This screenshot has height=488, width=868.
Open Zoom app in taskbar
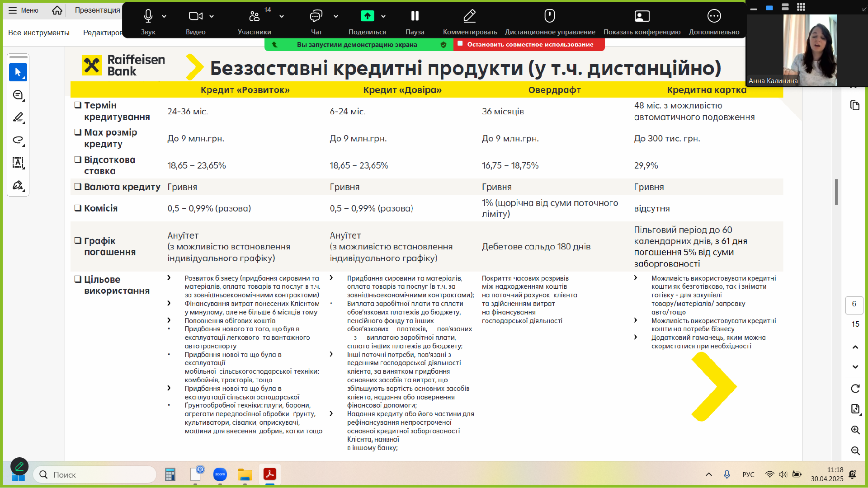point(220,474)
